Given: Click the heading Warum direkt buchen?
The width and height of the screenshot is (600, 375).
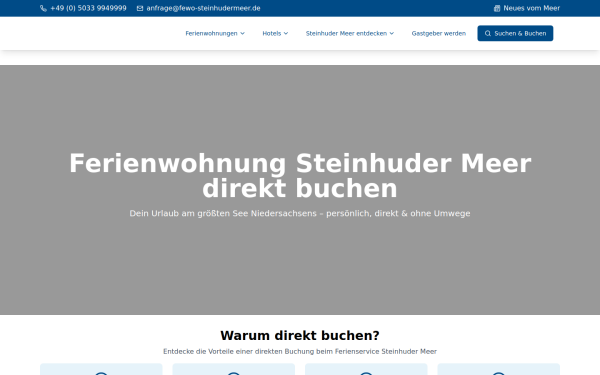Looking at the screenshot, I should [x=300, y=336].
